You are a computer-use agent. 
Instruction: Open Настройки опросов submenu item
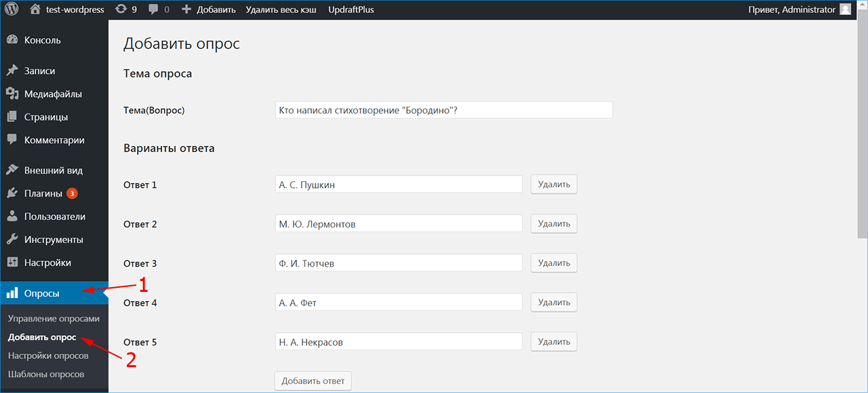coord(48,356)
